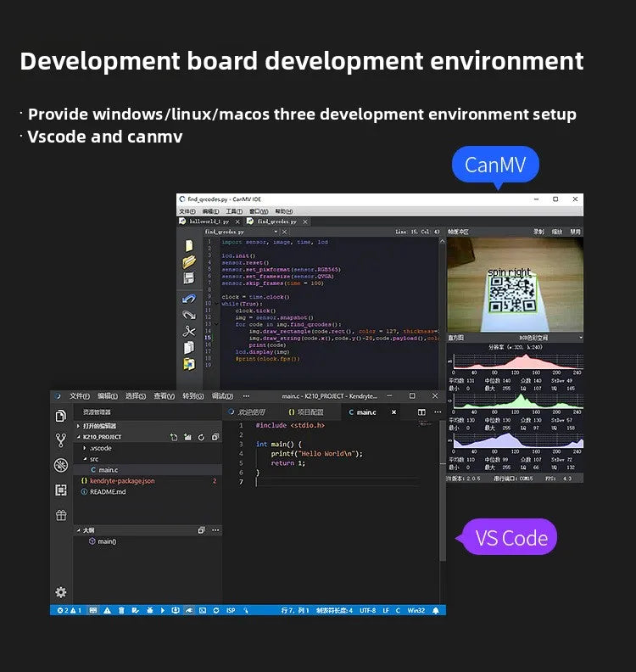Open kendryte-package.json in the explorer
Screen dimensions: 636x672
click(x=148, y=481)
